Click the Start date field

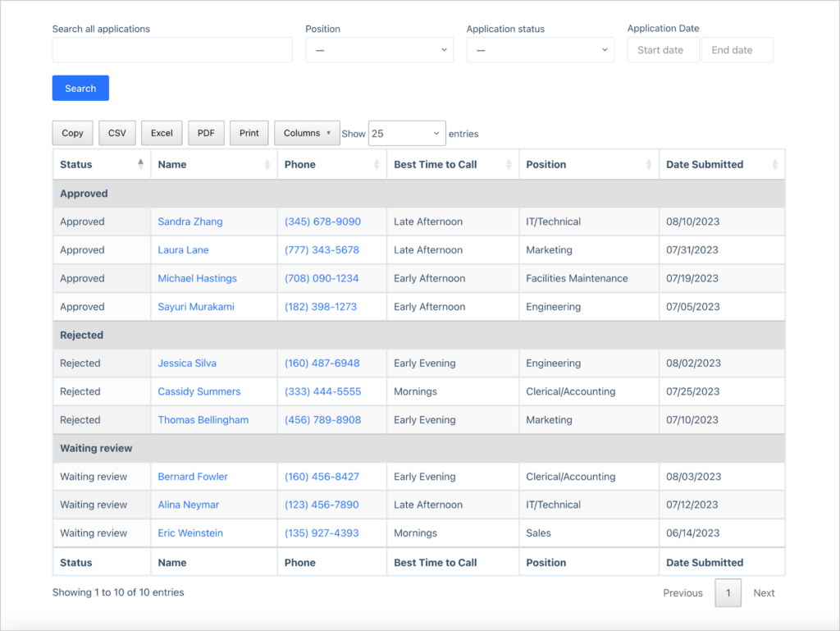[x=663, y=49]
